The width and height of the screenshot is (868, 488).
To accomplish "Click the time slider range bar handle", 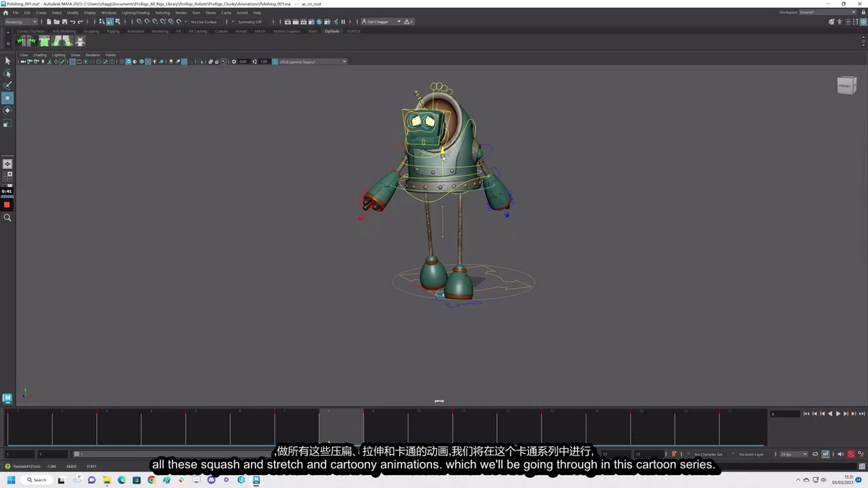I will click(x=77, y=454).
